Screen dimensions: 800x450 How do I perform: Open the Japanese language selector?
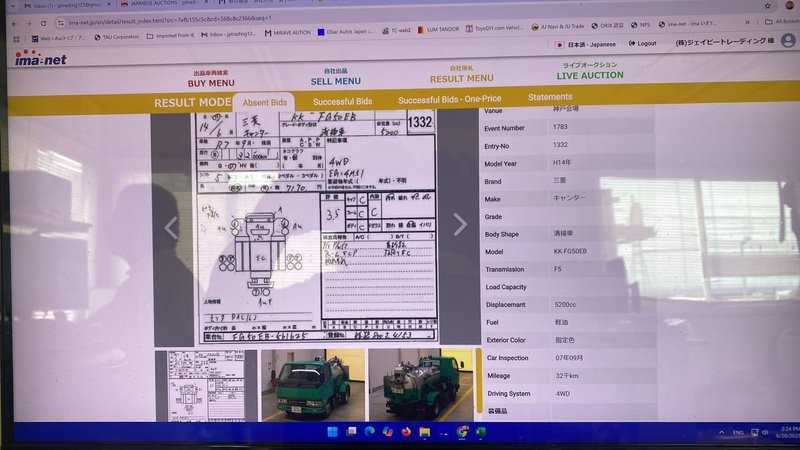587,44
